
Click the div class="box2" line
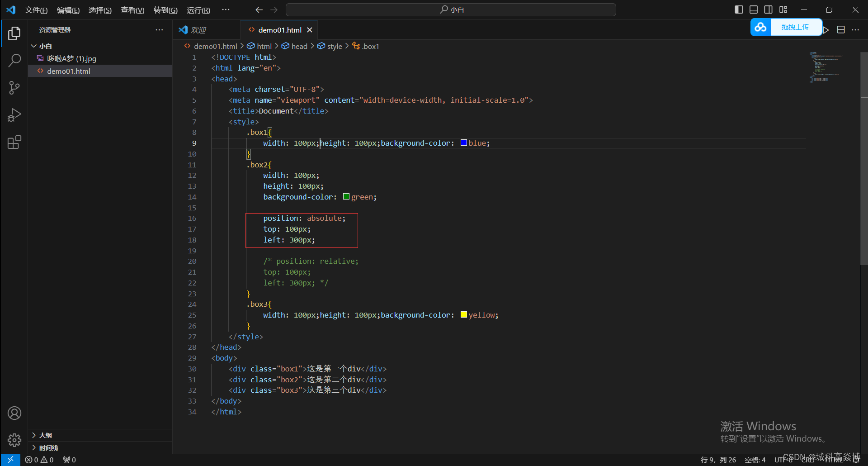[307, 380]
